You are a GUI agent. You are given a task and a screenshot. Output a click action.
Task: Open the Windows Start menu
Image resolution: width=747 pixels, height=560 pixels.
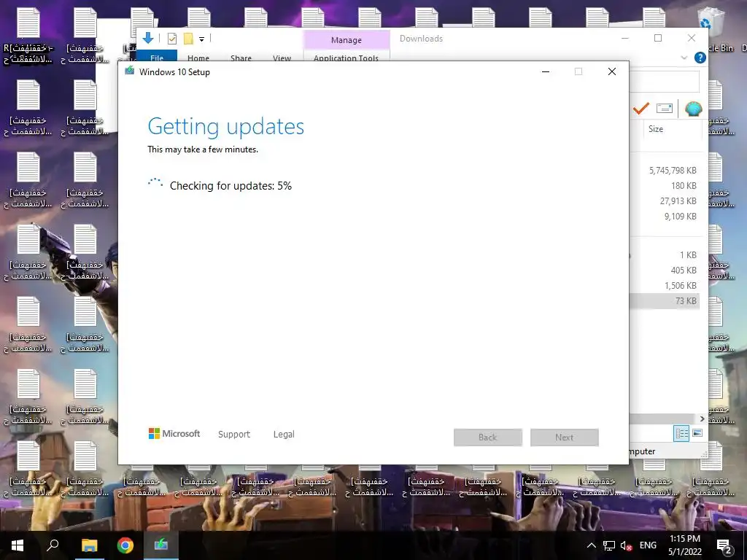(18, 545)
